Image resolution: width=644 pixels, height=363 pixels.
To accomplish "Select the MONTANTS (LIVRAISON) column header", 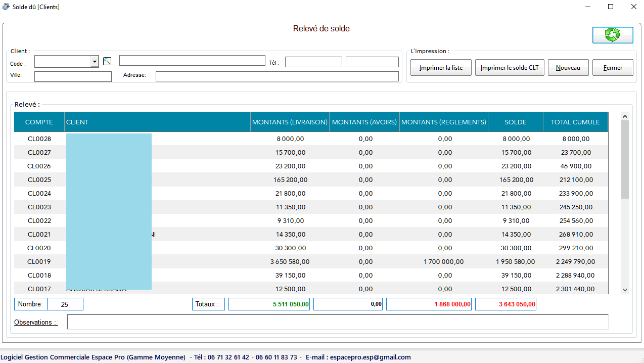I will click(x=290, y=122).
